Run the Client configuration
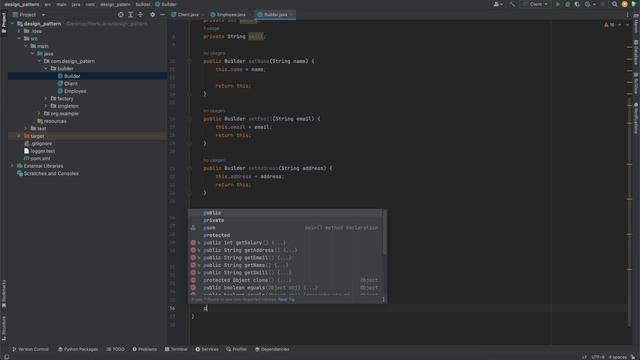 (x=558, y=4)
